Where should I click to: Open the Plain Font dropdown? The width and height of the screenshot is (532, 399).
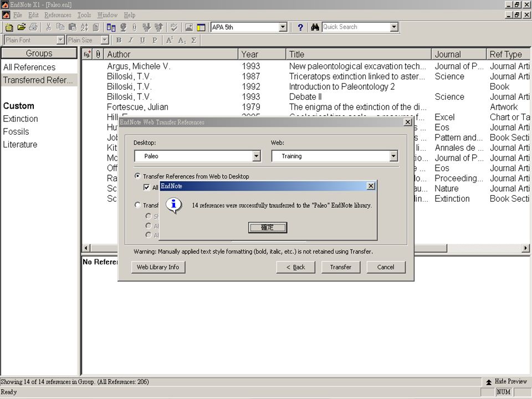click(60, 40)
